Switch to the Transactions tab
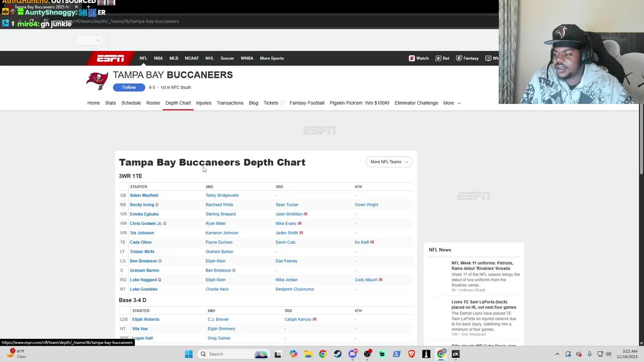This screenshot has height=362, width=644. tap(230, 103)
